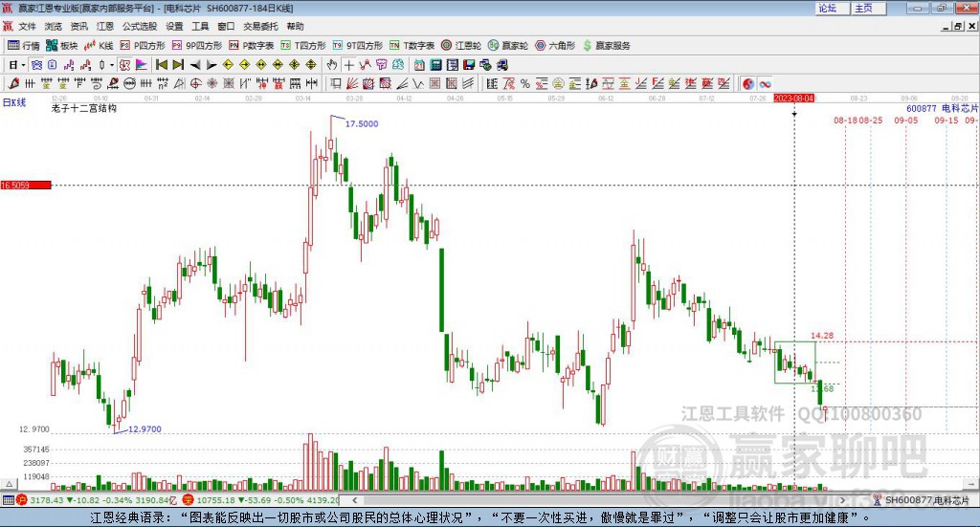The height and width of the screenshot is (527, 980).
Task: Click the 600877 电科芯片 stock title
Action: click(x=943, y=108)
